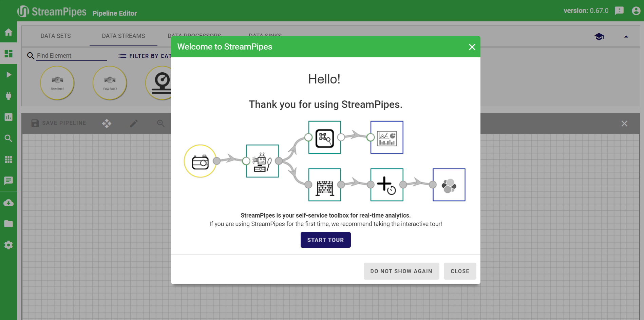Collapse the pipeline element panel arrow
The width and height of the screenshot is (644, 320).
626,37
